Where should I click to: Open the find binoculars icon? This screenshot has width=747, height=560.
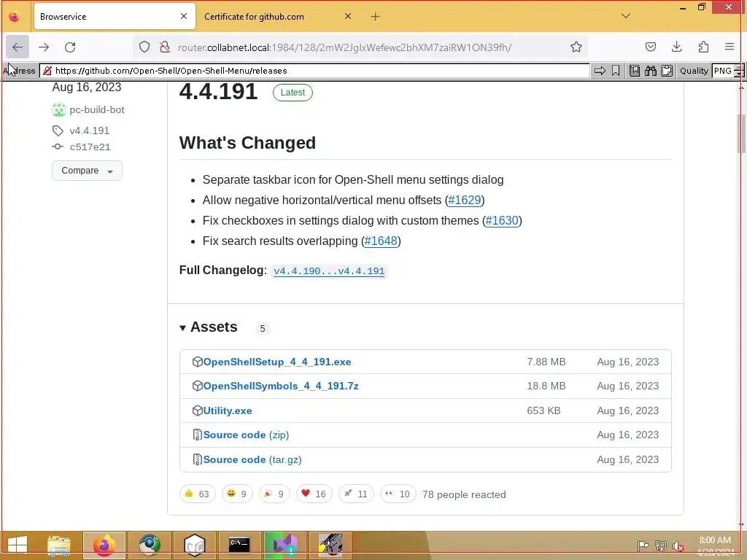pyautogui.click(x=650, y=71)
